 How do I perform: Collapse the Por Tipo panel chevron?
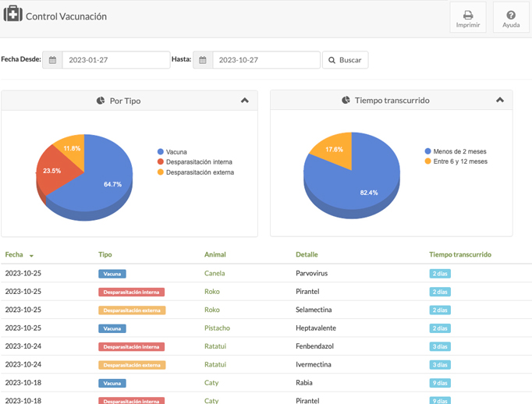245,101
